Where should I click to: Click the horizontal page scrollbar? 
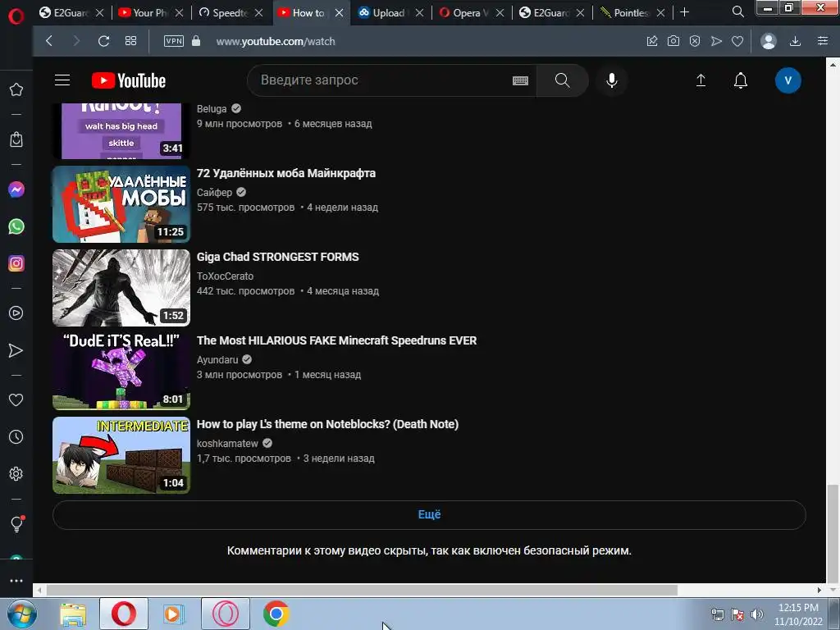pyautogui.click(x=362, y=591)
